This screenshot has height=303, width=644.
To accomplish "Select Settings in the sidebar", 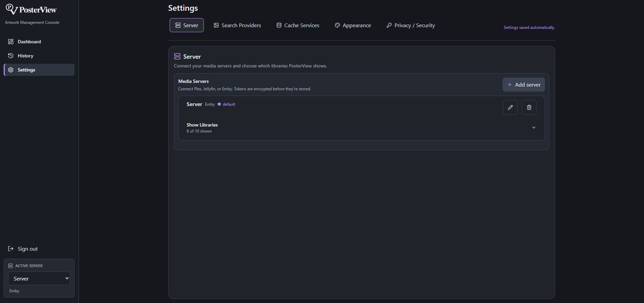I will [39, 70].
